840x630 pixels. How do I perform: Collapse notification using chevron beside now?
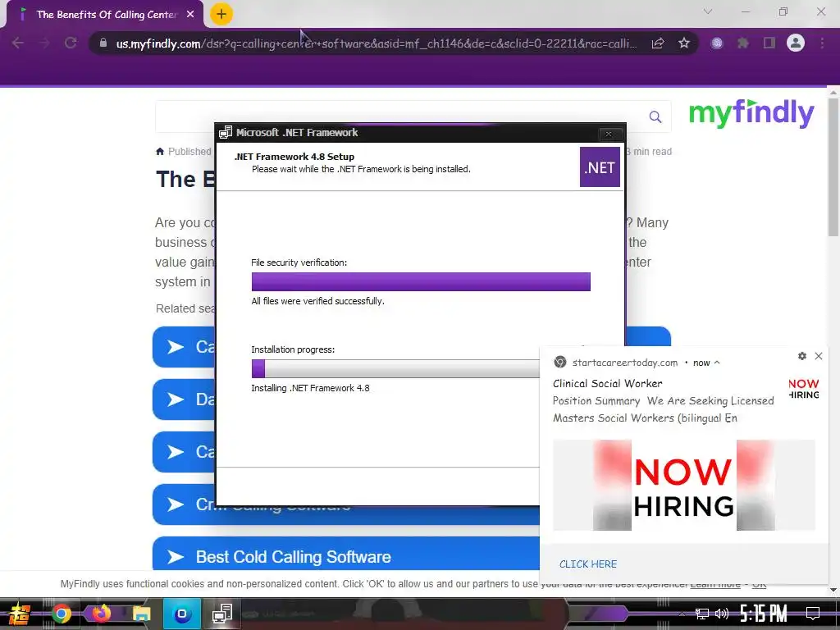click(x=717, y=363)
